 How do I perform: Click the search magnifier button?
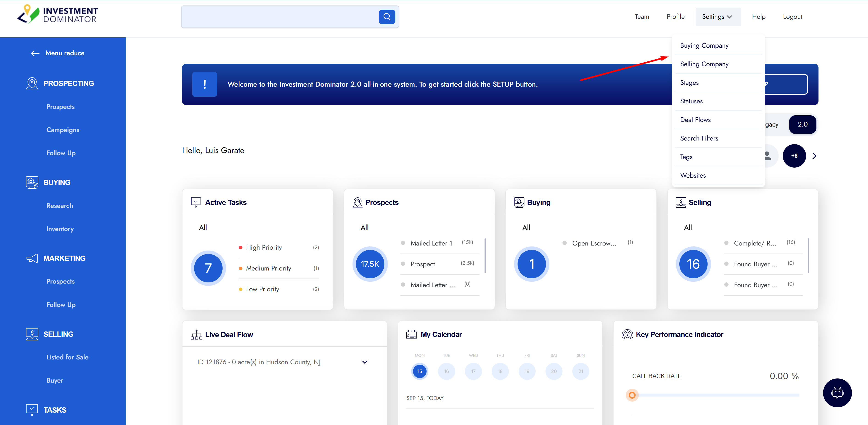point(387,17)
